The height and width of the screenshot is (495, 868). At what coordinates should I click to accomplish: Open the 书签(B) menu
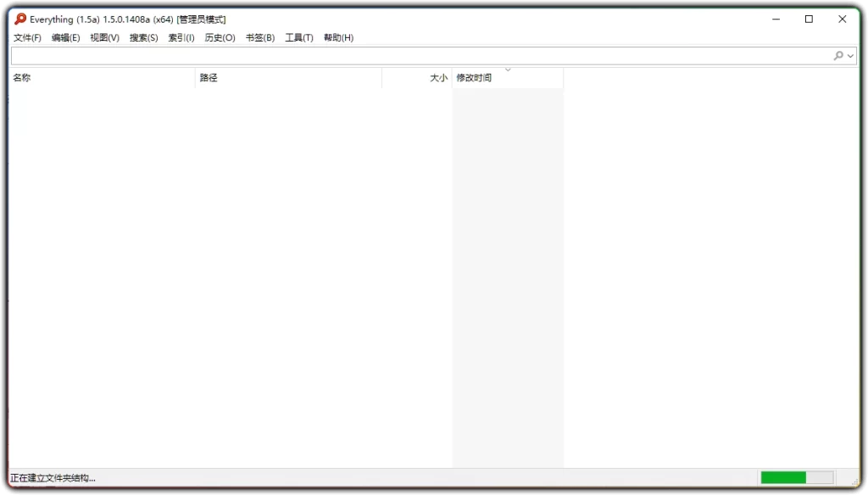[259, 37]
